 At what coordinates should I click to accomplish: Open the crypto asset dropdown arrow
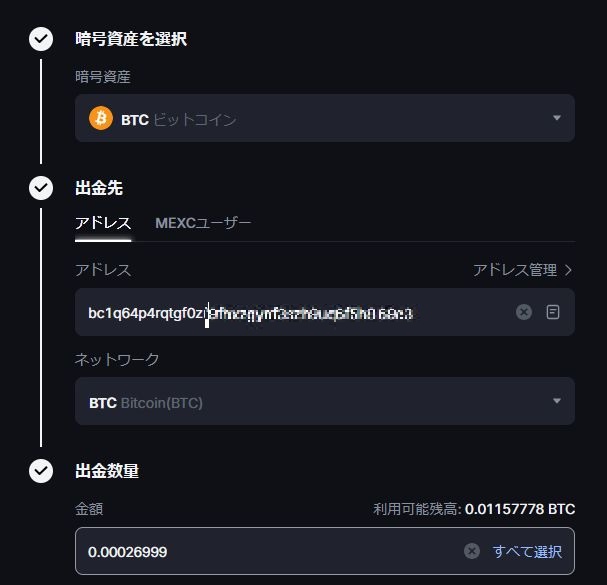[557, 119]
